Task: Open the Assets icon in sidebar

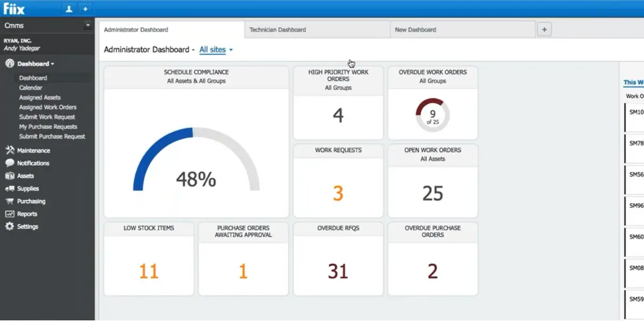Action: click(9, 176)
